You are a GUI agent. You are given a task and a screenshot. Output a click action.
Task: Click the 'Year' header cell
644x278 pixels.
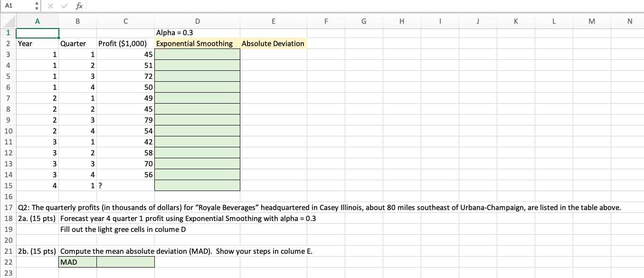38,43
